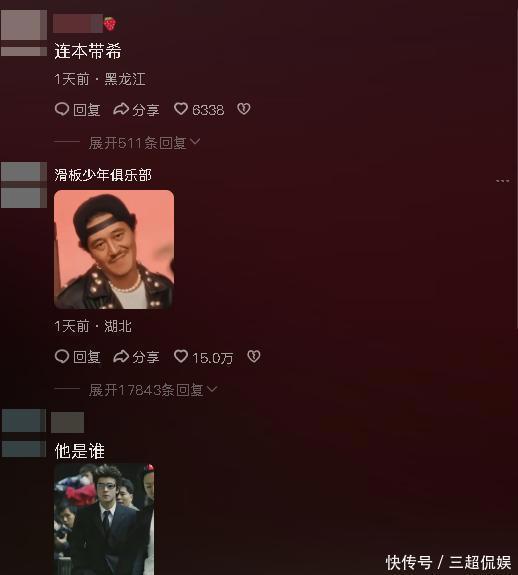Like the 滑板少年俱乐部 comment with 15.0万 likes
This screenshot has width=518, height=575.
181,356
